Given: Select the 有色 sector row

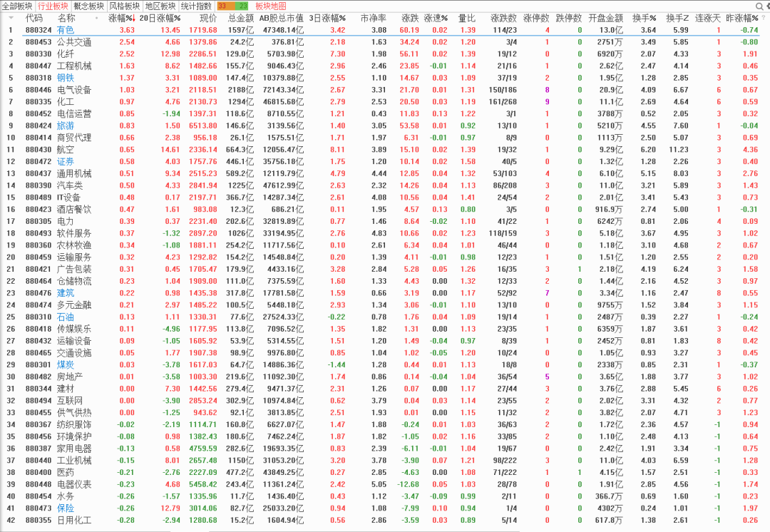Looking at the screenshot, I should 385,30.
